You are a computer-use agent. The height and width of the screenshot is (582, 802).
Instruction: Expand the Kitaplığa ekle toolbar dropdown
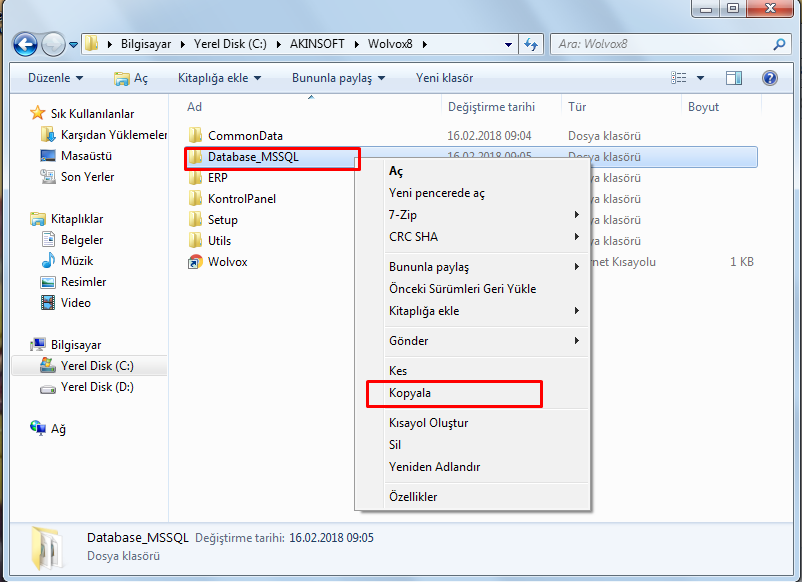coord(219,78)
